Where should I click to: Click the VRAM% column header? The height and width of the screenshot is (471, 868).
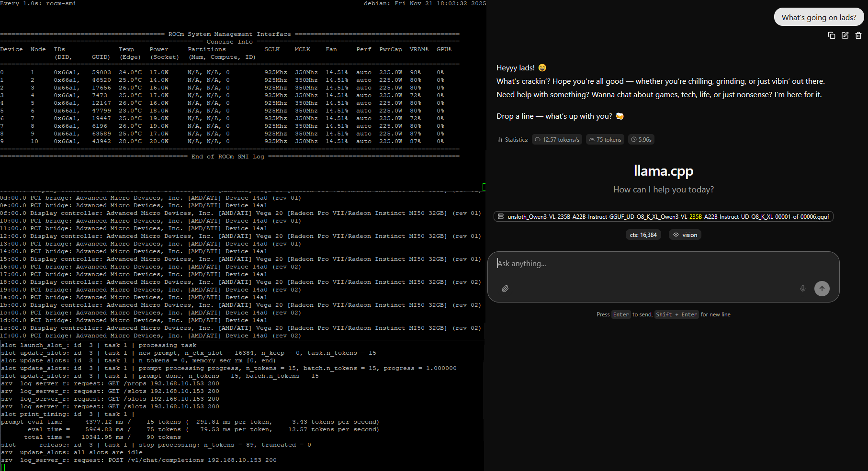click(419, 49)
